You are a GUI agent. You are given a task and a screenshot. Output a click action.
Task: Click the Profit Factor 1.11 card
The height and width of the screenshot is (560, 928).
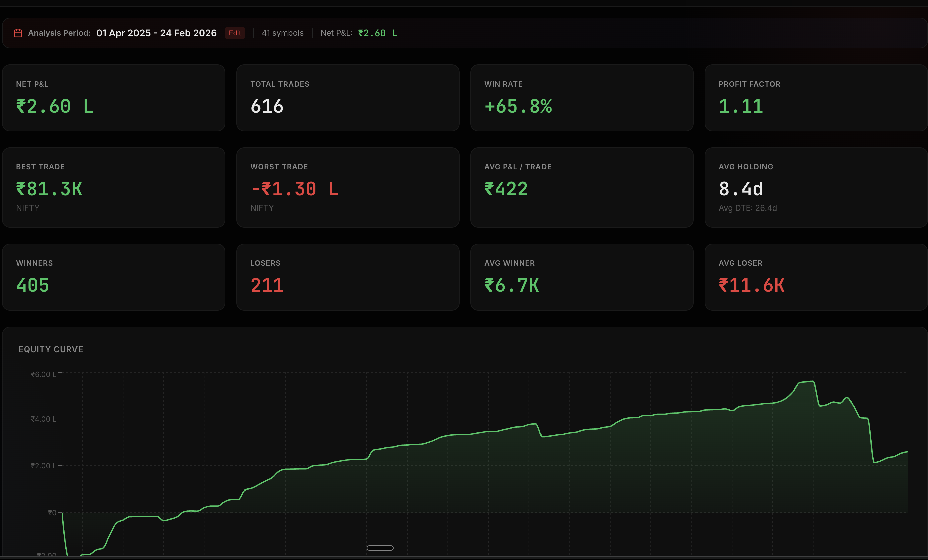[815, 98]
